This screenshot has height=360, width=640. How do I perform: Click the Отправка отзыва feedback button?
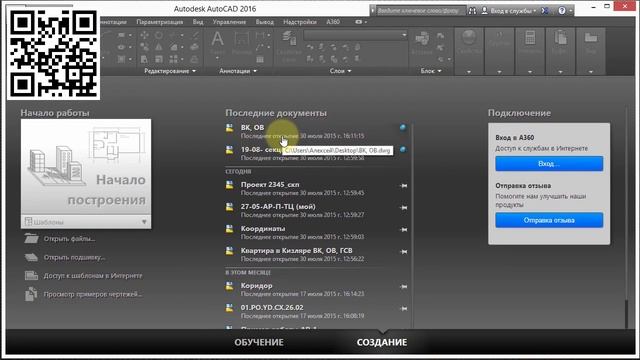(549, 220)
